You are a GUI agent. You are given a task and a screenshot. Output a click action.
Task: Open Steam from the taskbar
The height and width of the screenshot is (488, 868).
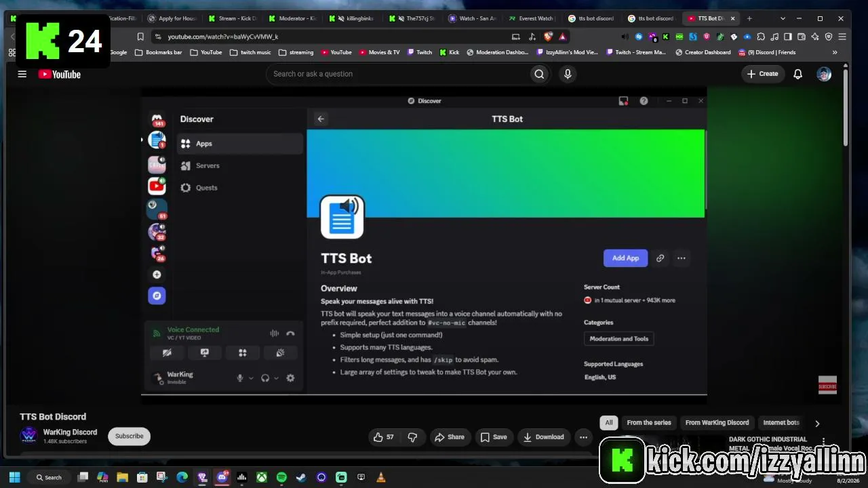coord(301,477)
